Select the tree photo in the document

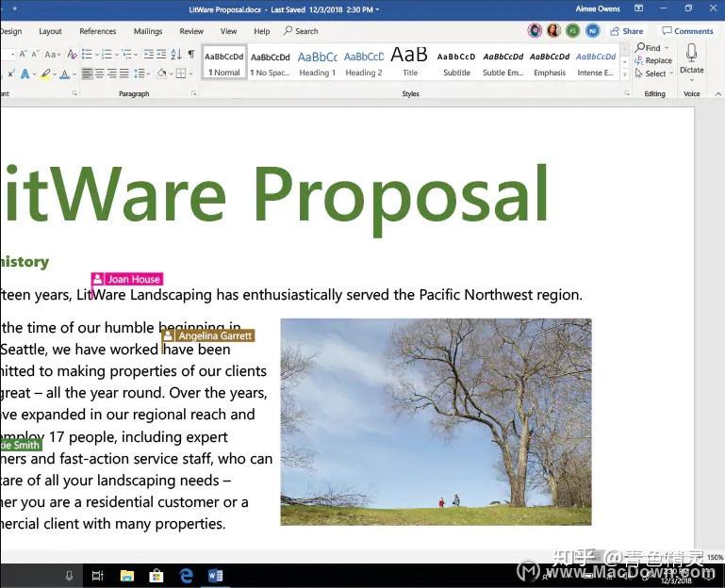click(436, 421)
